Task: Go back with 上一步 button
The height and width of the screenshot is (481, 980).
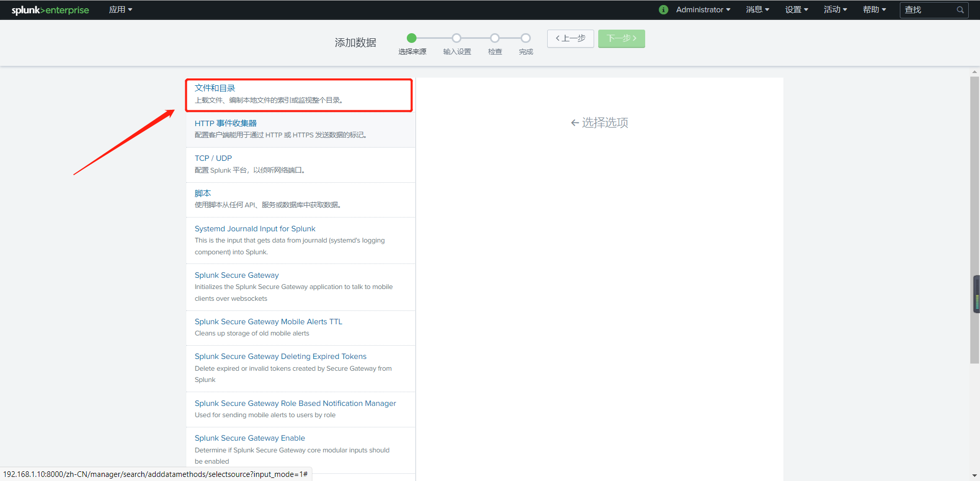Action: tap(570, 38)
